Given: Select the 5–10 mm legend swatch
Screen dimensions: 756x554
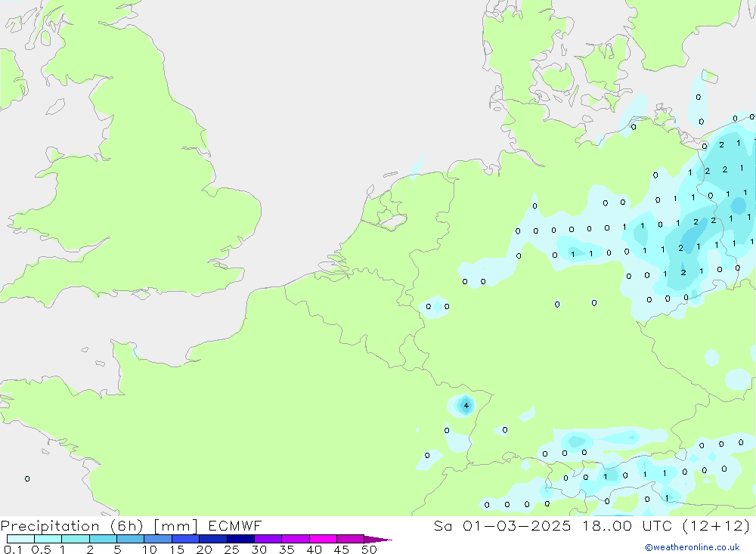Looking at the screenshot, I should pos(131,539).
